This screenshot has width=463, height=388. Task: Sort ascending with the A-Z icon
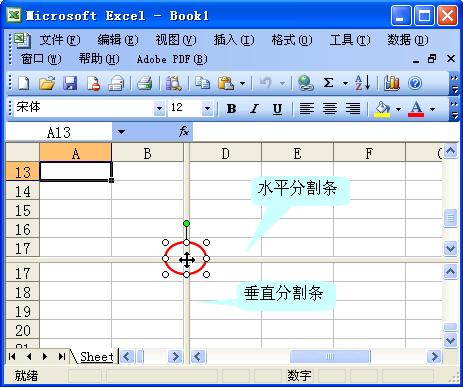[362, 83]
